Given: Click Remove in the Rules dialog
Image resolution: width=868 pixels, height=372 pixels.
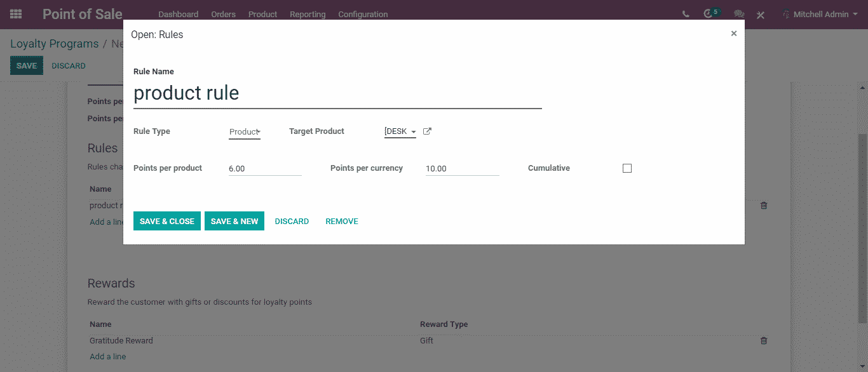Looking at the screenshot, I should pos(342,222).
